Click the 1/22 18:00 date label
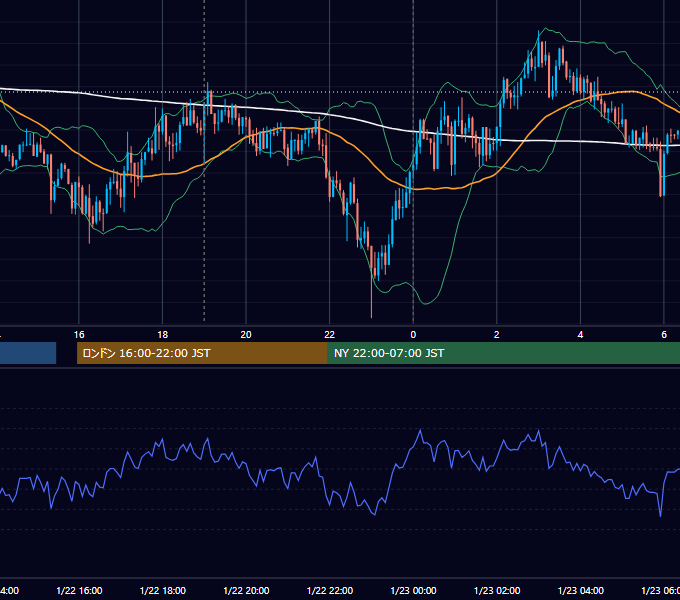This screenshot has width=680, height=600. 163,591
